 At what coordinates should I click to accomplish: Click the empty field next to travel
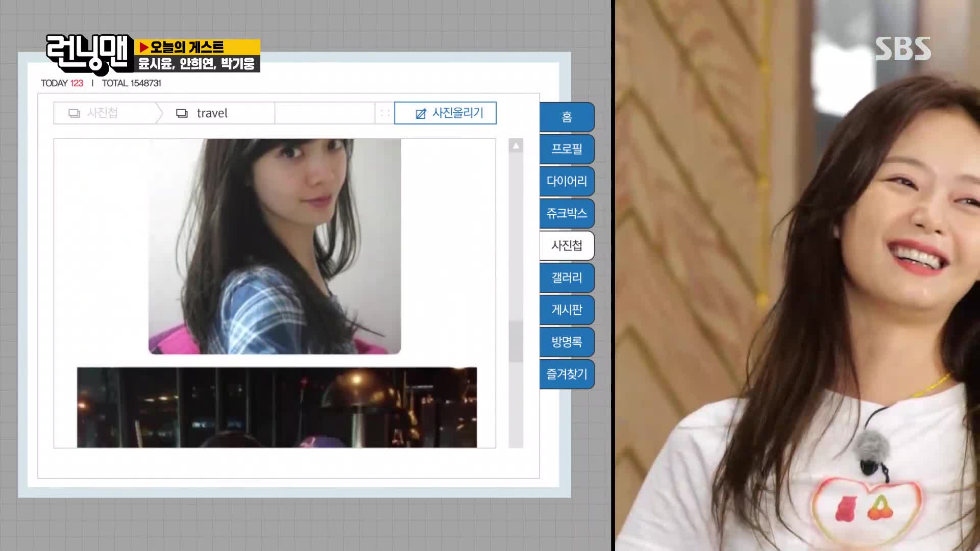[x=325, y=113]
